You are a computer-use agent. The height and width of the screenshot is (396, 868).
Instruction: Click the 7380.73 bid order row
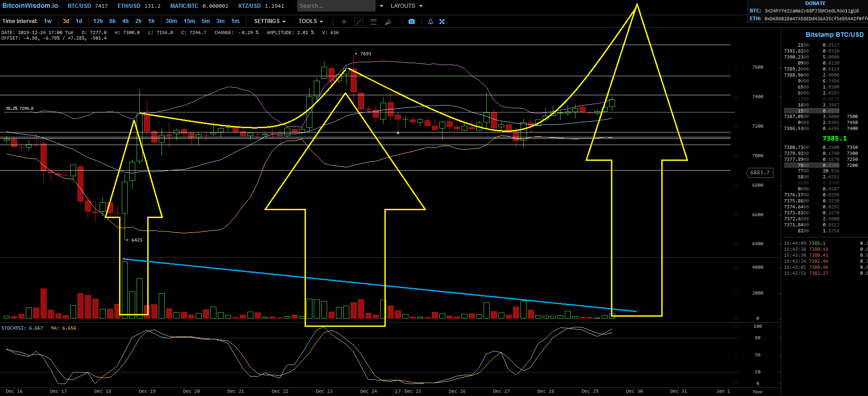pos(812,148)
